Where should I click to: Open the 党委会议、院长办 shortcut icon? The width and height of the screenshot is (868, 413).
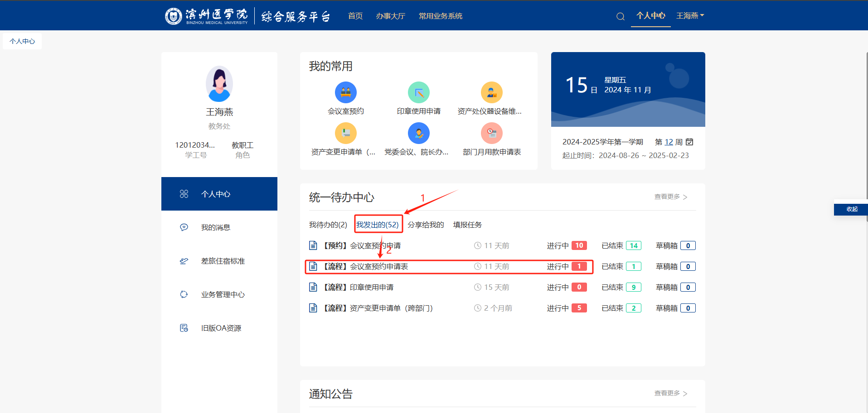click(419, 134)
